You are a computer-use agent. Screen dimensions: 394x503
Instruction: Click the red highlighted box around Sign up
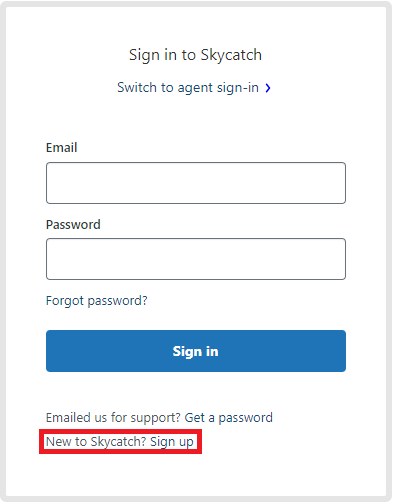pos(121,442)
